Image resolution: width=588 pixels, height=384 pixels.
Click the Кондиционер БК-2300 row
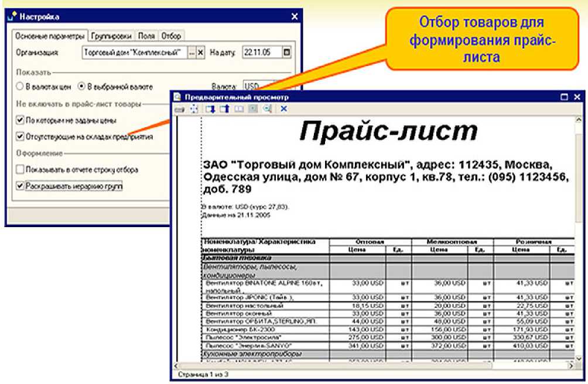click(388, 330)
